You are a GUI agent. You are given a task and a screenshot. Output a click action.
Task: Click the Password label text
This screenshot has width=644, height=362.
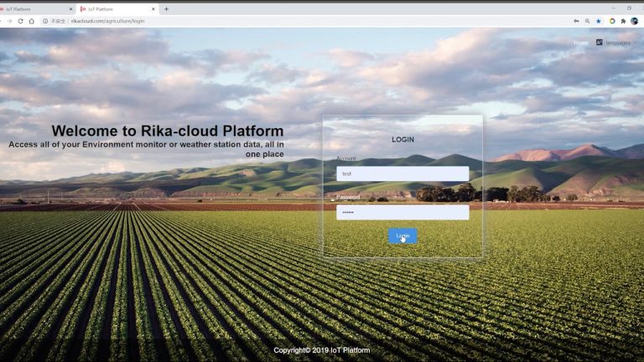(x=348, y=197)
